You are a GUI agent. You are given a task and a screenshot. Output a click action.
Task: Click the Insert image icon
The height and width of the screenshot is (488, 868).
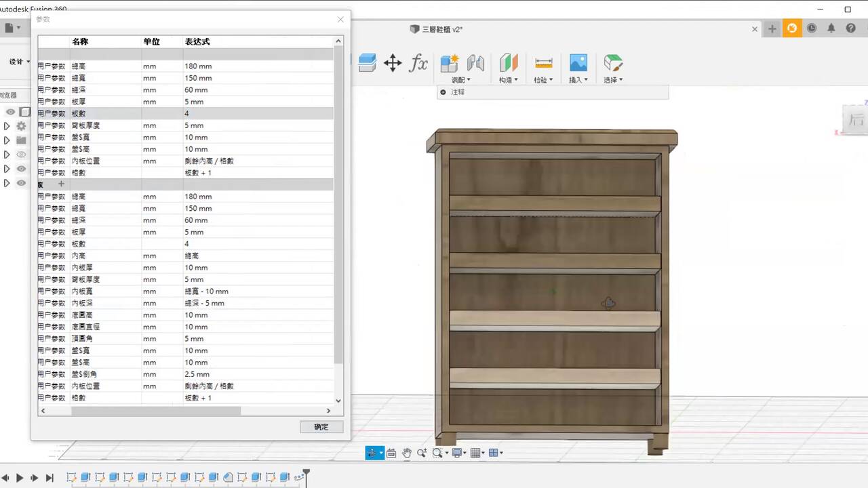[x=578, y=63]
